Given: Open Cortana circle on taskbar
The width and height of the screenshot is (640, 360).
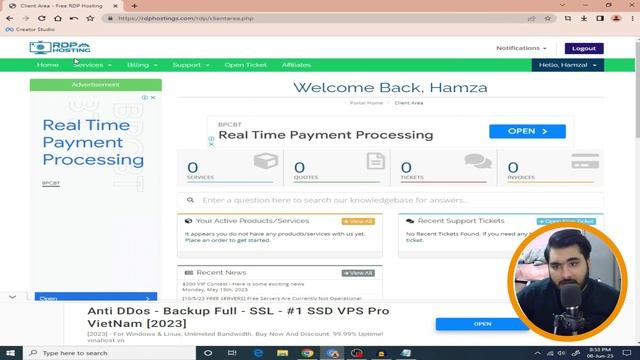Looking at the screenshot, I should coord(208,353).
